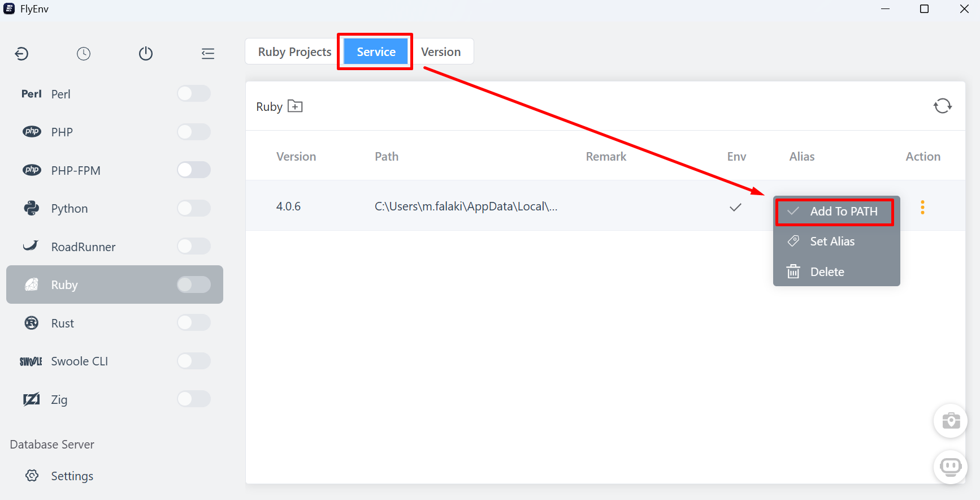This screenshot has width=980, height=500.
Task: Open the chatbot assistant floating button
Action: click(951, 467)
